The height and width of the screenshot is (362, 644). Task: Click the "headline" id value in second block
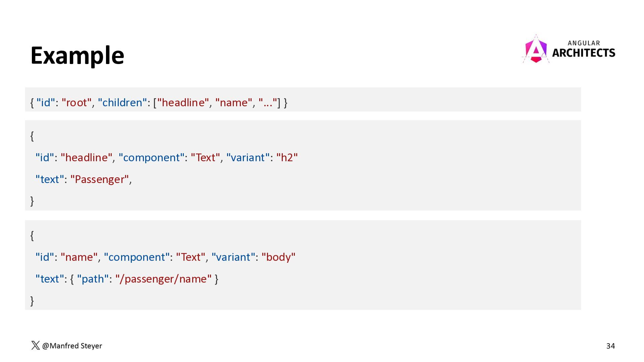point(87,157)
